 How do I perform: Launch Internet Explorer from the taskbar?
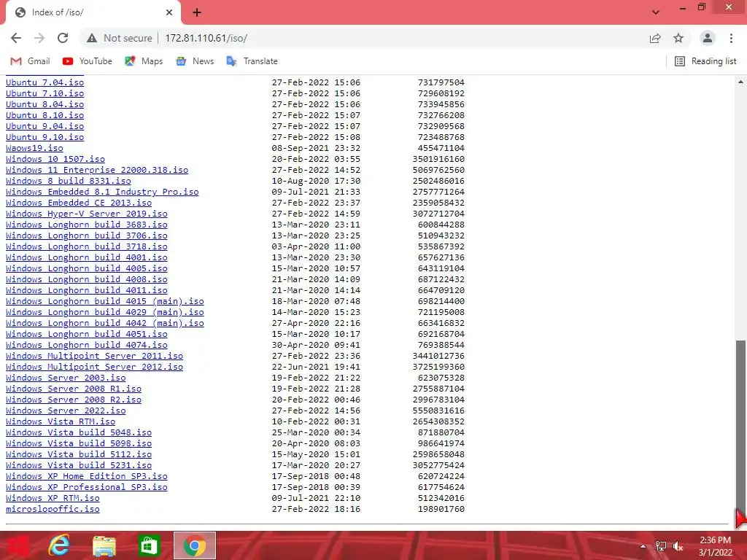(59, 545)
